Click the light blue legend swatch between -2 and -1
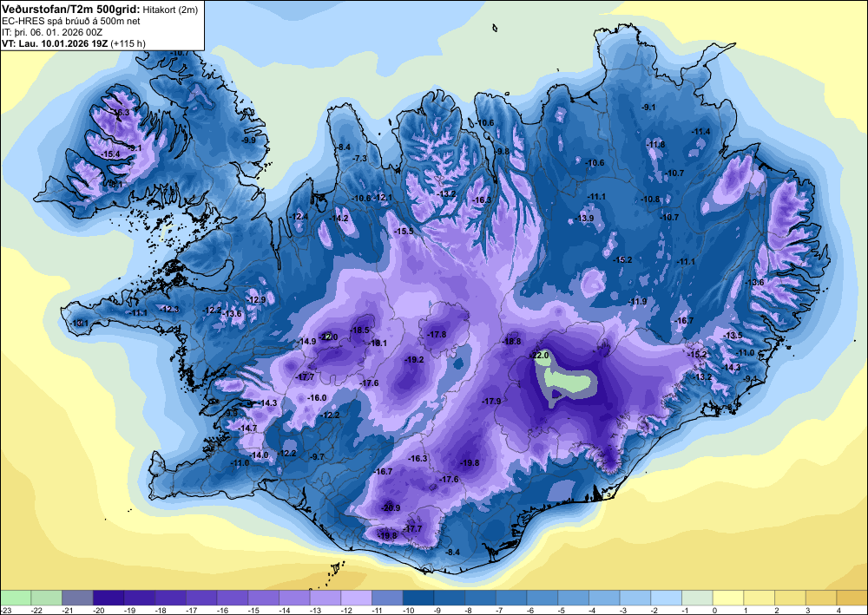 [667, 598]
